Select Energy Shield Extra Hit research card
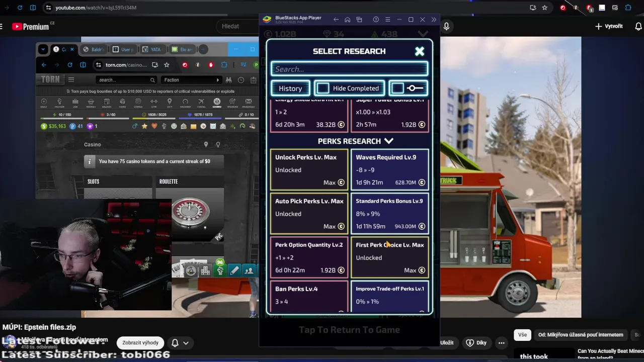This screenshot has width=644, height=362. point(309,116)
